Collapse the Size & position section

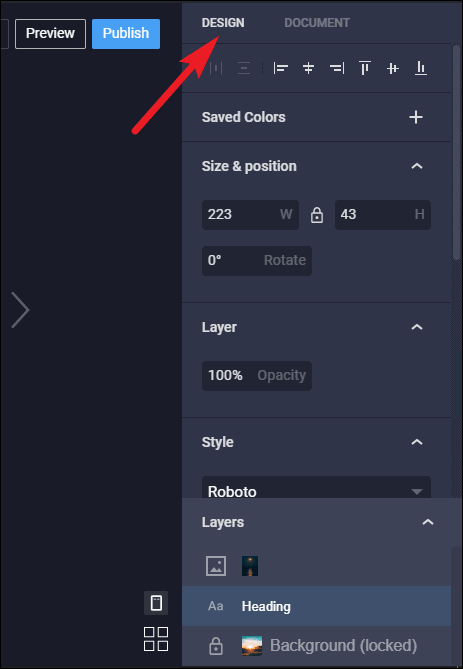417,166
